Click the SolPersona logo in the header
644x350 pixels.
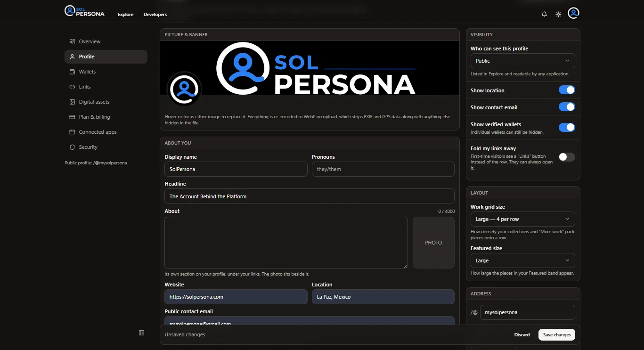[x=84, y=11]
